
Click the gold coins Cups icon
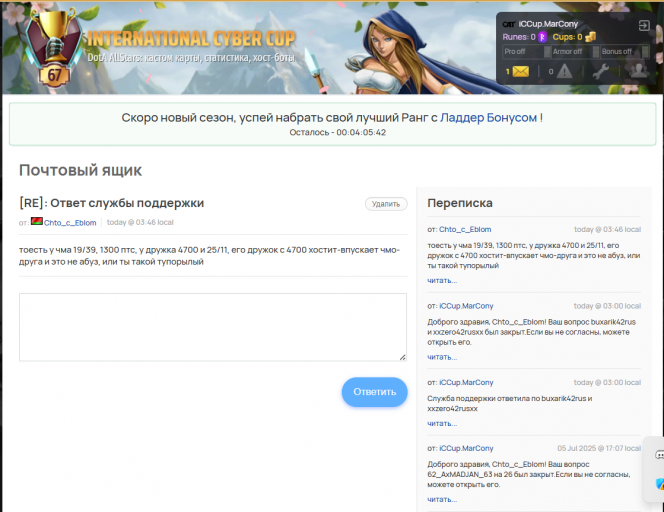[x=590, y=37]
